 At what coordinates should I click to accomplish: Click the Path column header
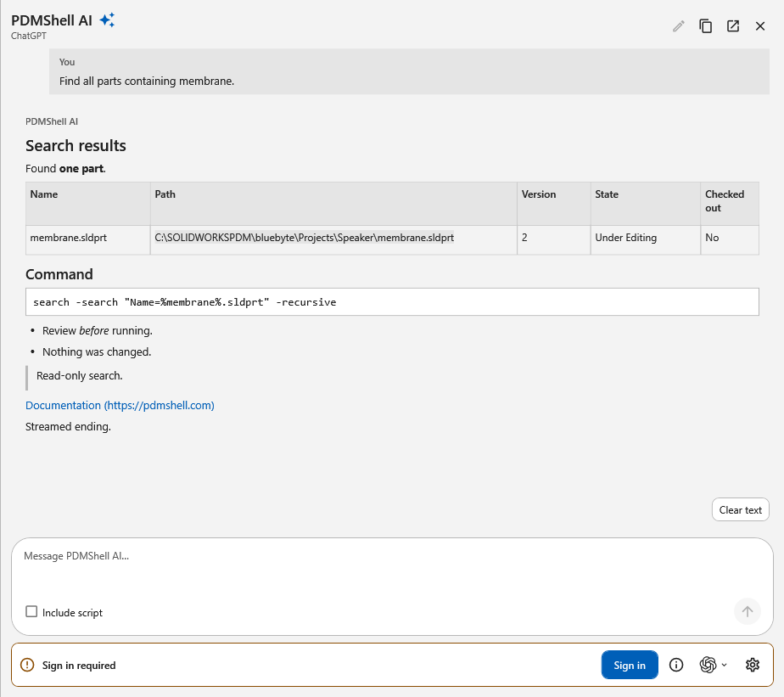[x=333, y=204]
